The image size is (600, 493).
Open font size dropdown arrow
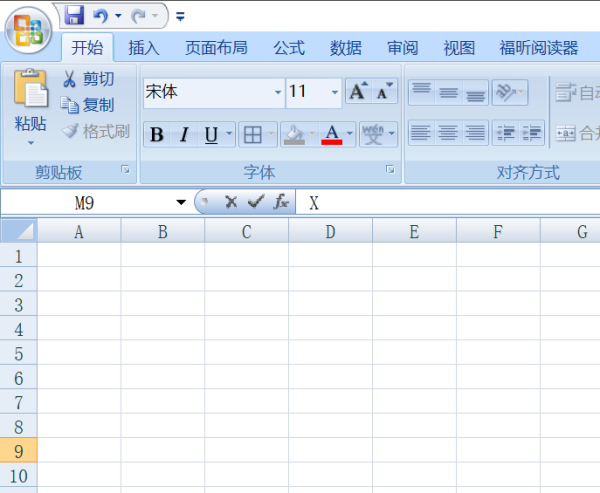click(x=335, y=92)
